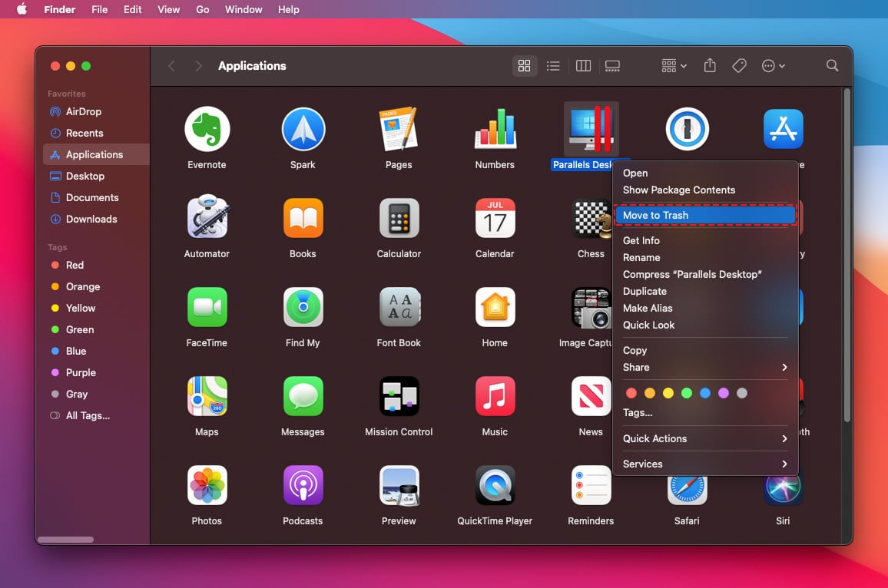888x588 pixels.
Task: Click the QuickTime Player icon
Action: tap(495, 485)
